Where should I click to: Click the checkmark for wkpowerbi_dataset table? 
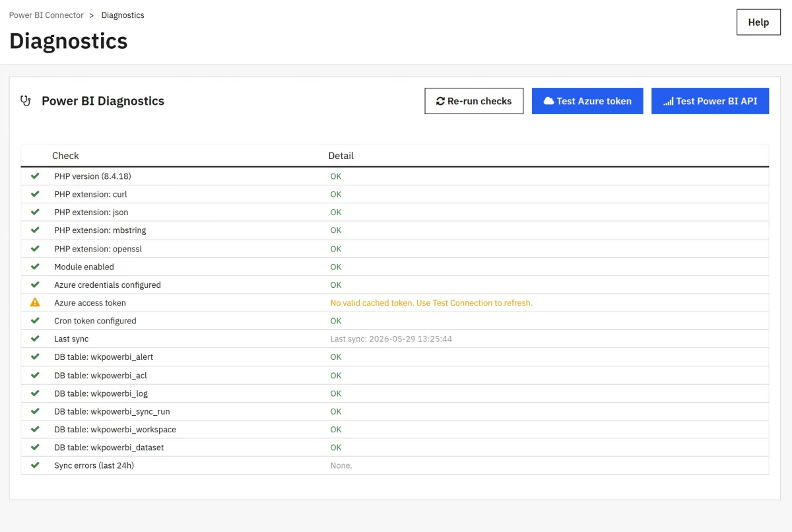coord(35,448)
